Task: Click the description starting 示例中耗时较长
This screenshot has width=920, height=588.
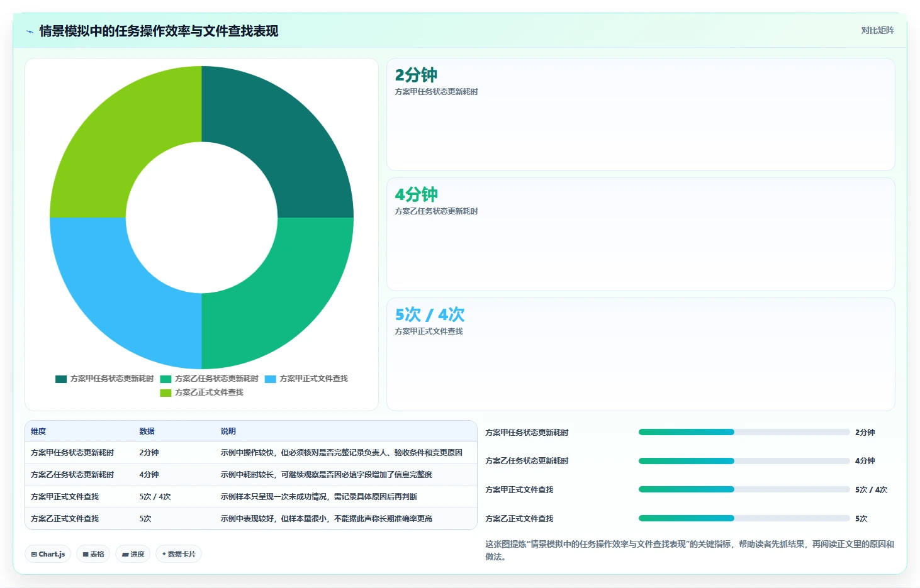Action: point(326,475)
